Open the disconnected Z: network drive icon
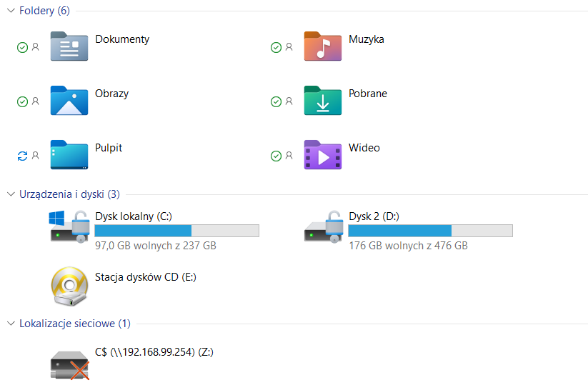 click(x=70, y=365)
